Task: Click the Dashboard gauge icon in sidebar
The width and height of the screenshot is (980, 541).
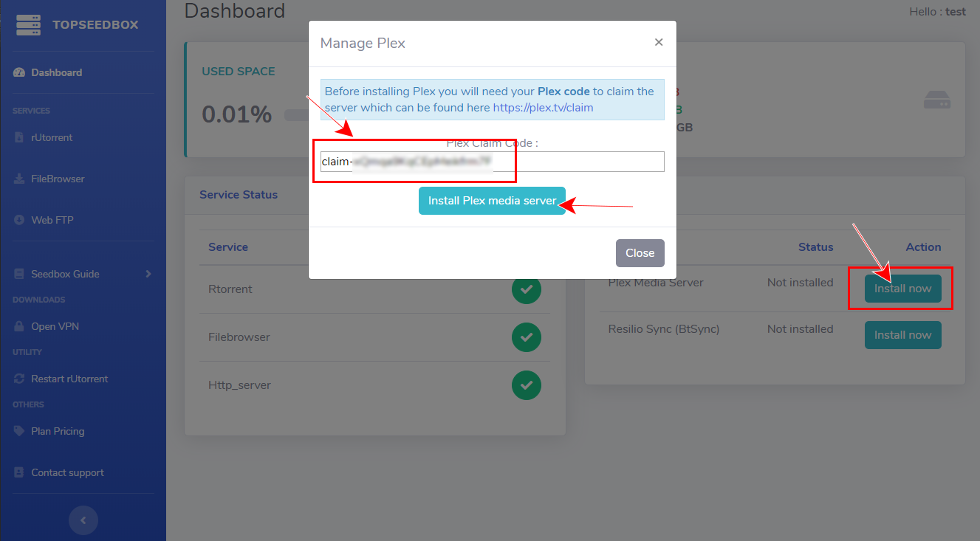Action: click(19, 72)
